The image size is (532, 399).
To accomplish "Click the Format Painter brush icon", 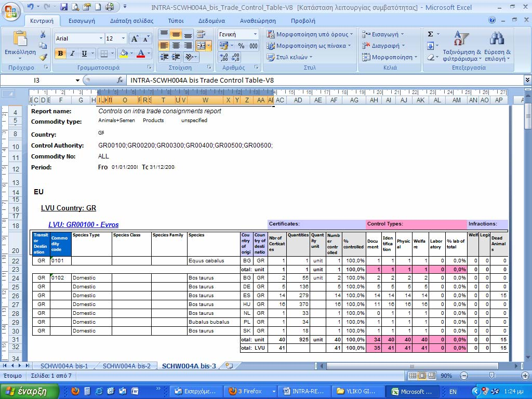I will point(43,57).
